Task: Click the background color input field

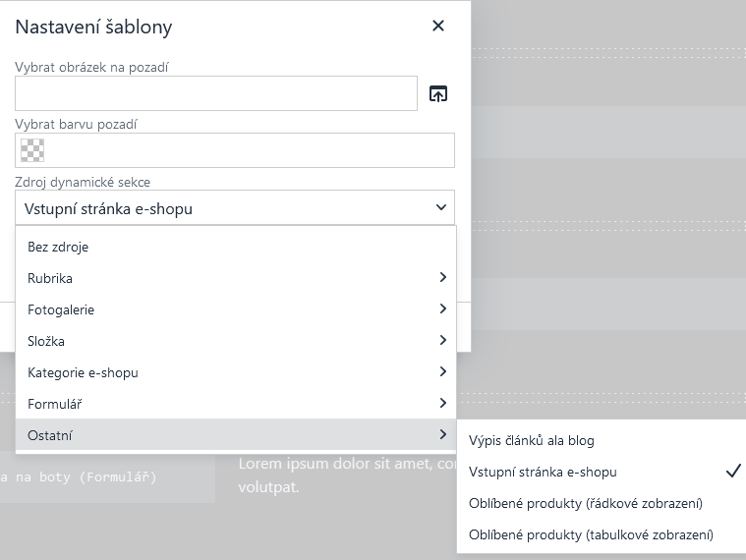Action: 250,150
